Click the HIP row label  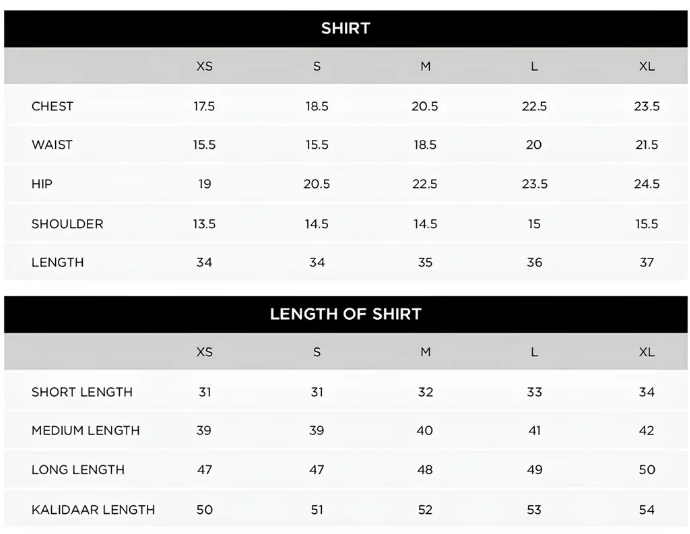coord(42,184)
